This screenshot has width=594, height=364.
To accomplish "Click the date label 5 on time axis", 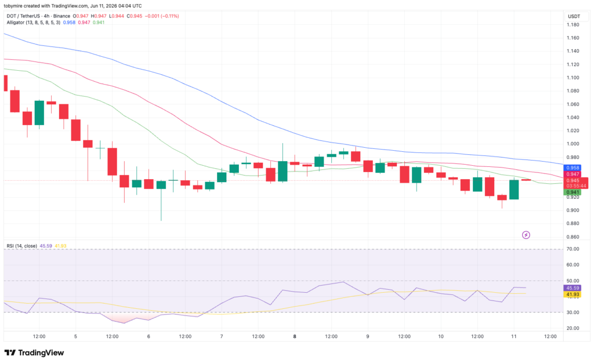I will tap(75, 336).
